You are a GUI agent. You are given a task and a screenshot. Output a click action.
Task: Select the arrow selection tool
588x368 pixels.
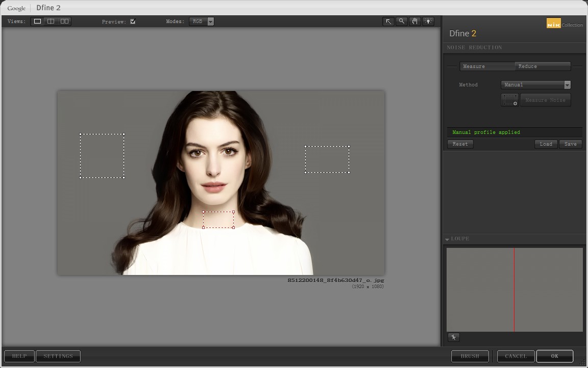click(x=388, y=21)
